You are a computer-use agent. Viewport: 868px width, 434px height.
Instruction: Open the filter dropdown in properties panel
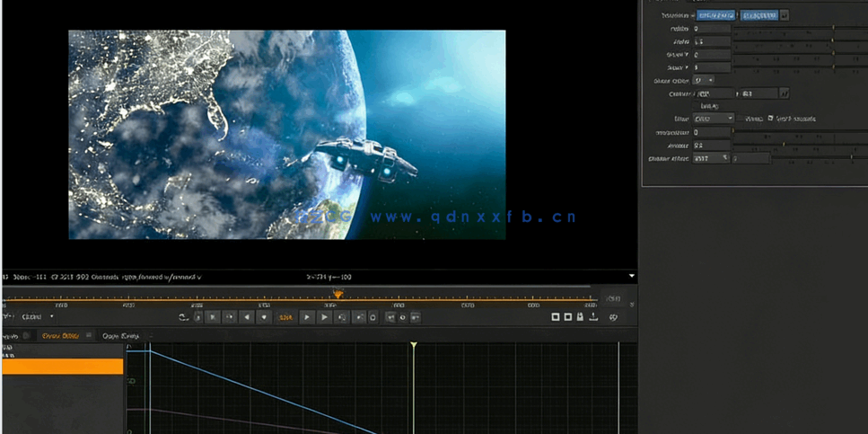pos(714,118)
